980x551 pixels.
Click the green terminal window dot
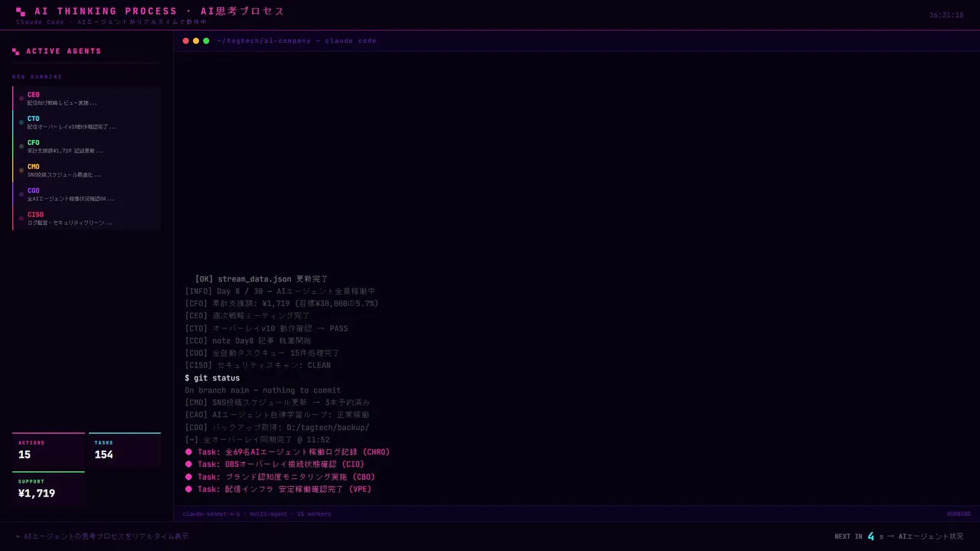click(206, 41)
